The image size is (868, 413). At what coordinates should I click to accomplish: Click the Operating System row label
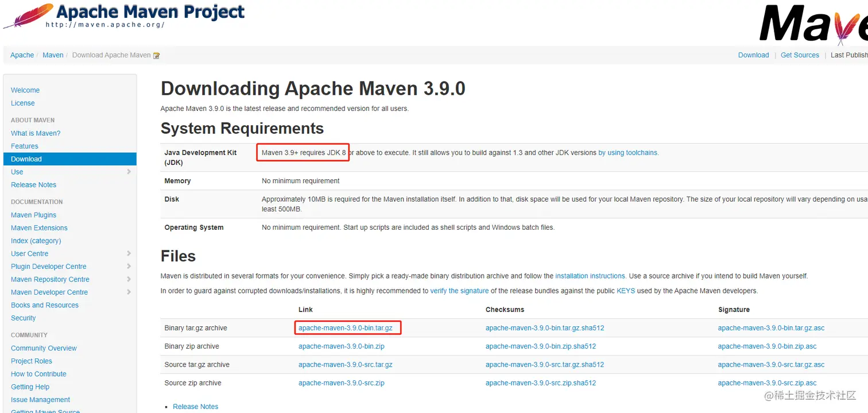click(194, 227)
